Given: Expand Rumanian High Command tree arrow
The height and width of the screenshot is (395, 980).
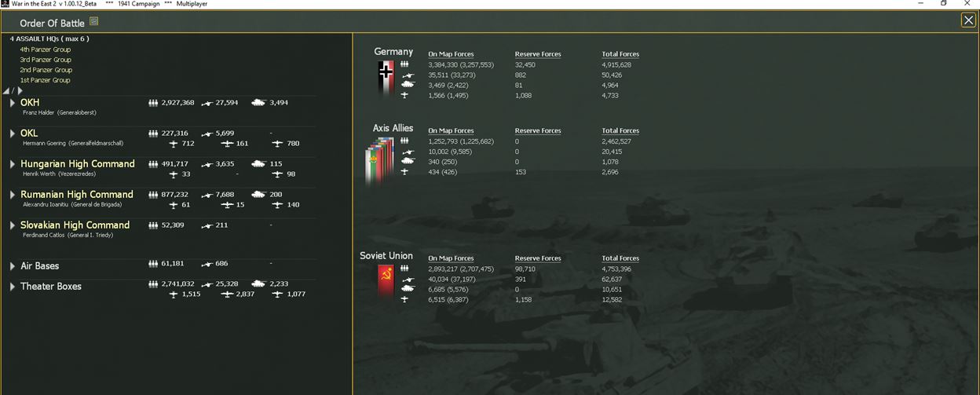Looking at the screenshot, I should coord(13,195).
